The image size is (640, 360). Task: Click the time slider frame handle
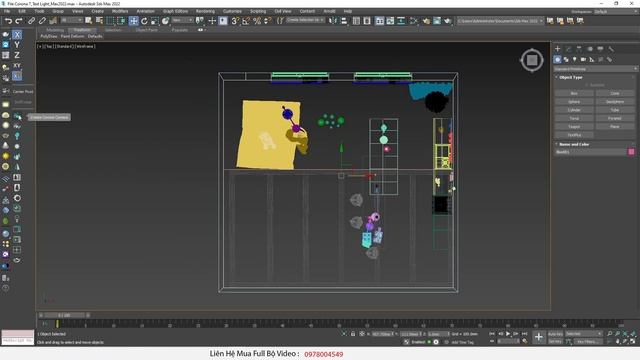point(64,315)
